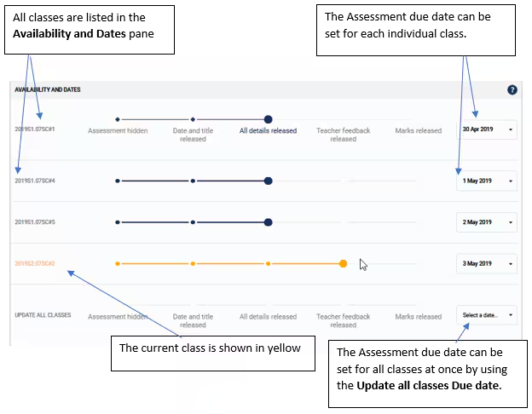Open the help question mark icon
Image resolution: width=532 pixels, height=414 pixels.
[512, 89]
